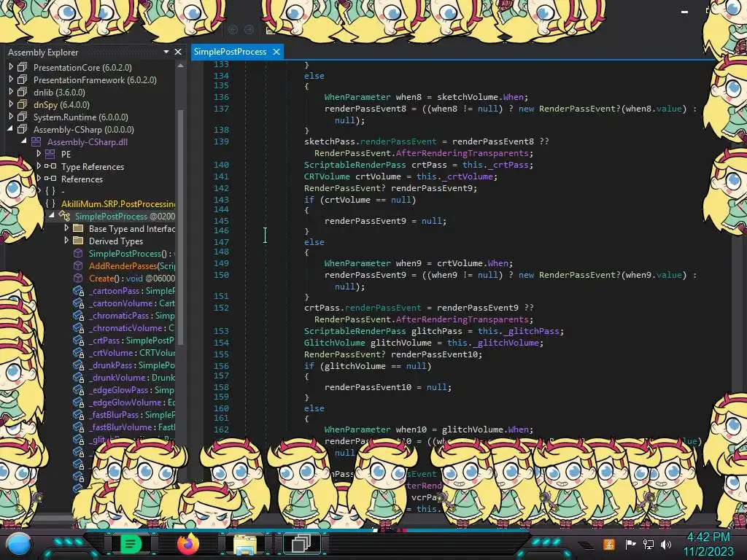Follow the CRTVolume type link on line 141
Image resolution: width=747 pixels, height=560 pixels.
(x=327, y=176)
